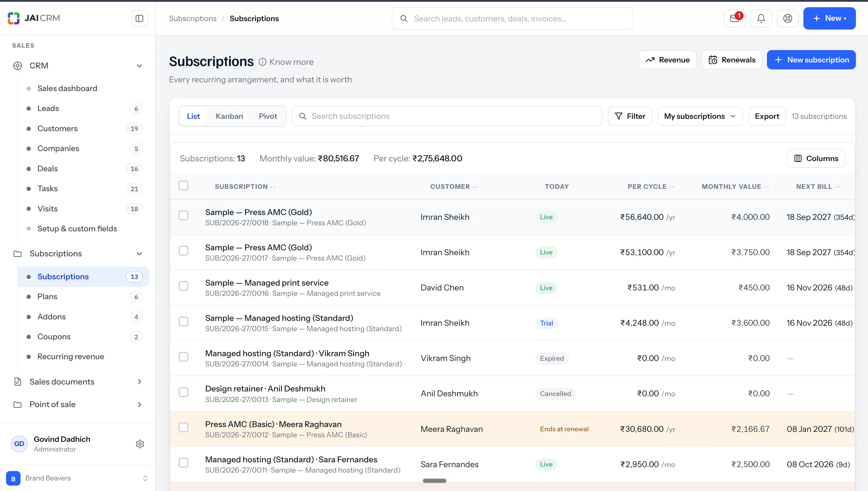
Task: Click the Point of sale folder icon
Action: [x=18, y=404]
